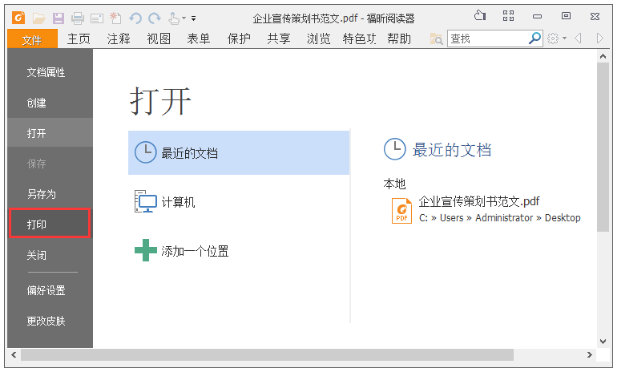
Task: Redo action with the redo arrow icon
Action: point(154,18)
